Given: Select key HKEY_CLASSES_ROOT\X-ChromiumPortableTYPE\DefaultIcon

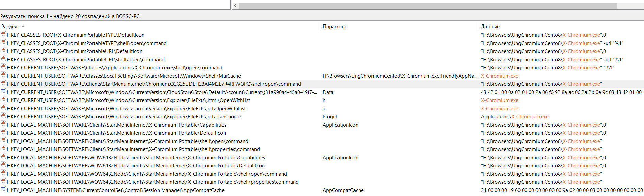Looking at the screenshot, I should click(76, 35).
